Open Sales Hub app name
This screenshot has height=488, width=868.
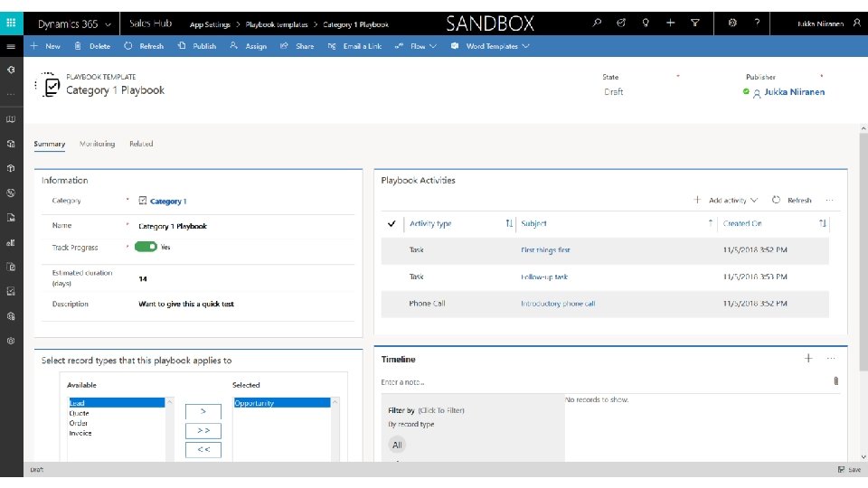coord(151,23)
